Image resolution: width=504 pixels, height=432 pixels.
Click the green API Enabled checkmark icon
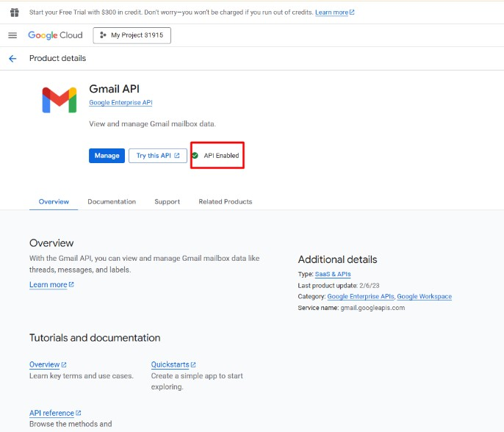click(195, 156)
